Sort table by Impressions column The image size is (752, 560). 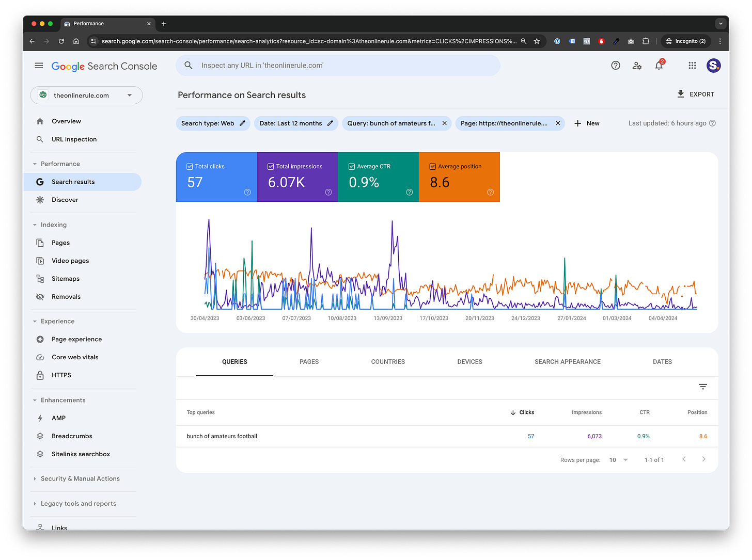click(x=587, y=412)
